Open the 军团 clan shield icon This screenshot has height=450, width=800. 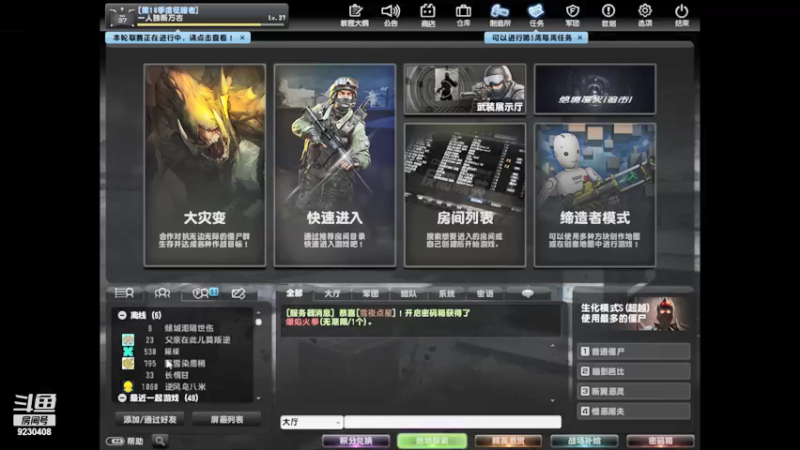[572, 15]
